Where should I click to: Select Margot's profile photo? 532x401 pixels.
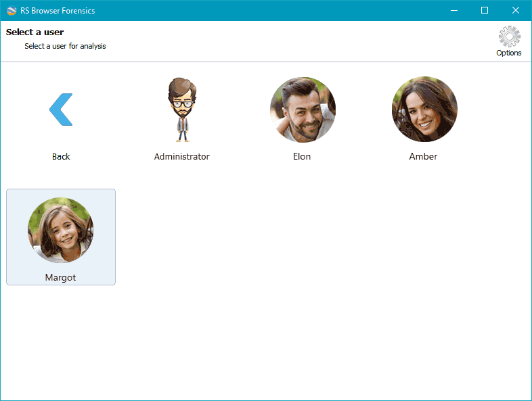pyautogui.click(x=61, y=230)
